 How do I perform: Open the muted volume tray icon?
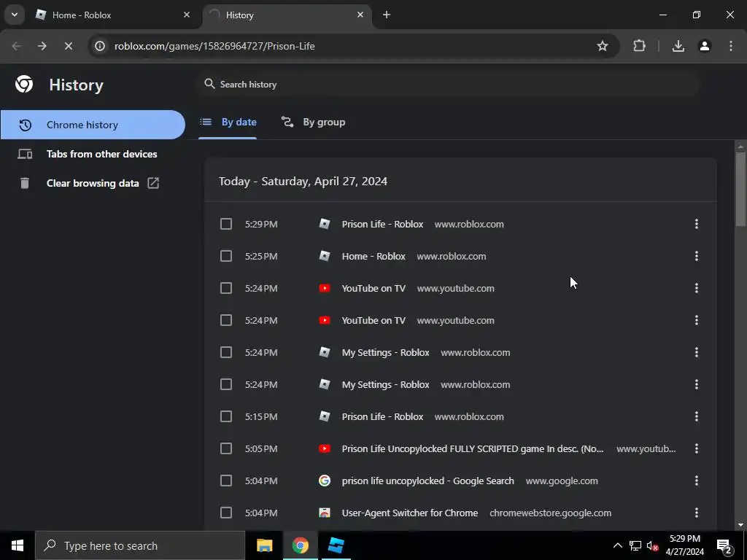pos(653,545)
